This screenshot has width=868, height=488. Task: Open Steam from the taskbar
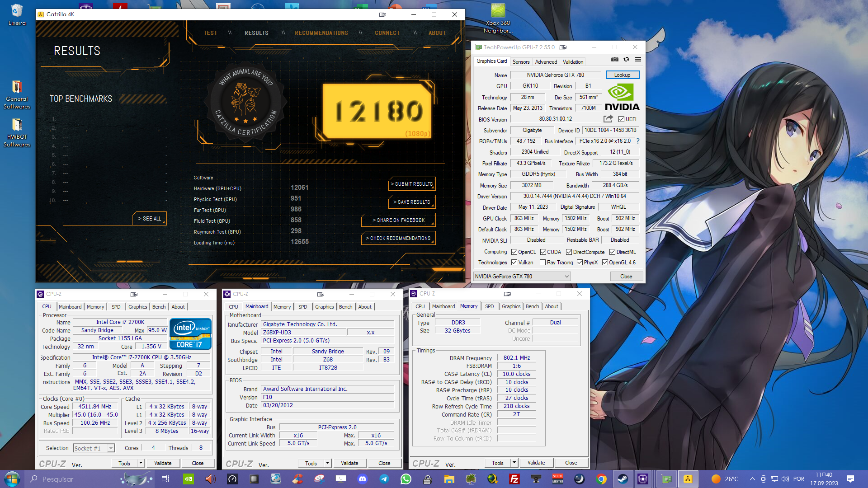623,479
